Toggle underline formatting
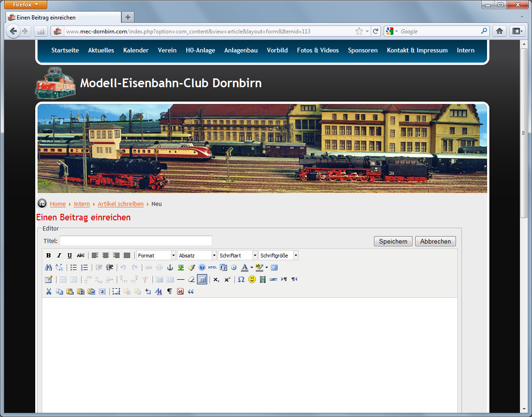Screen dimensions: 532x417 coord(70,256)
